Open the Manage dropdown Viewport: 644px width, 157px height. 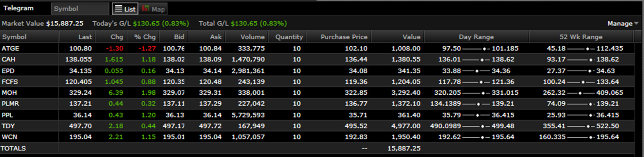pyautogui.click(x=623, y=24)
